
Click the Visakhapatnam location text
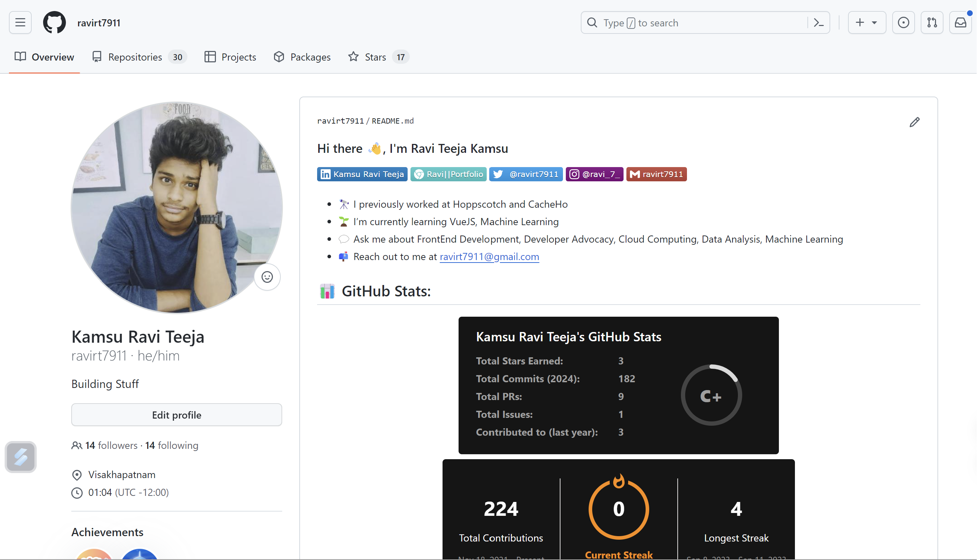click(x=122, y=475)
